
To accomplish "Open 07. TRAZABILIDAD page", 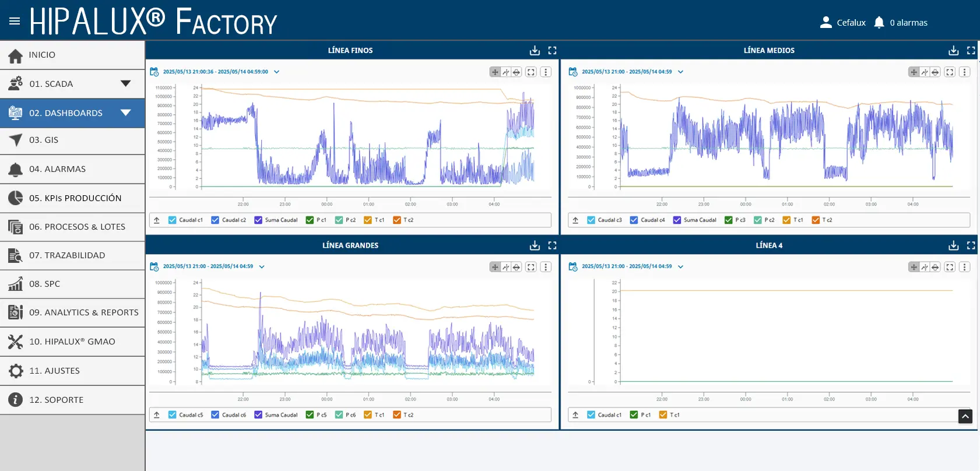I will click(72, 255).
